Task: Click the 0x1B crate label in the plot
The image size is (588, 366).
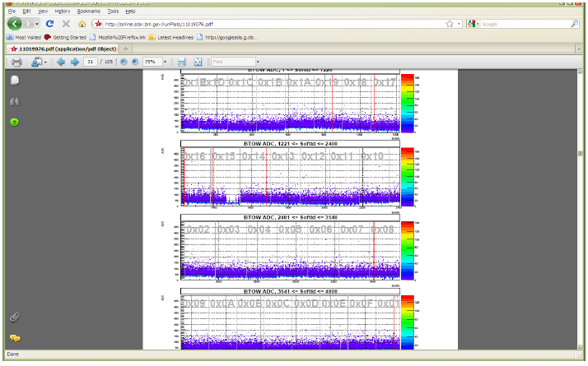Action: pos(270,82)
